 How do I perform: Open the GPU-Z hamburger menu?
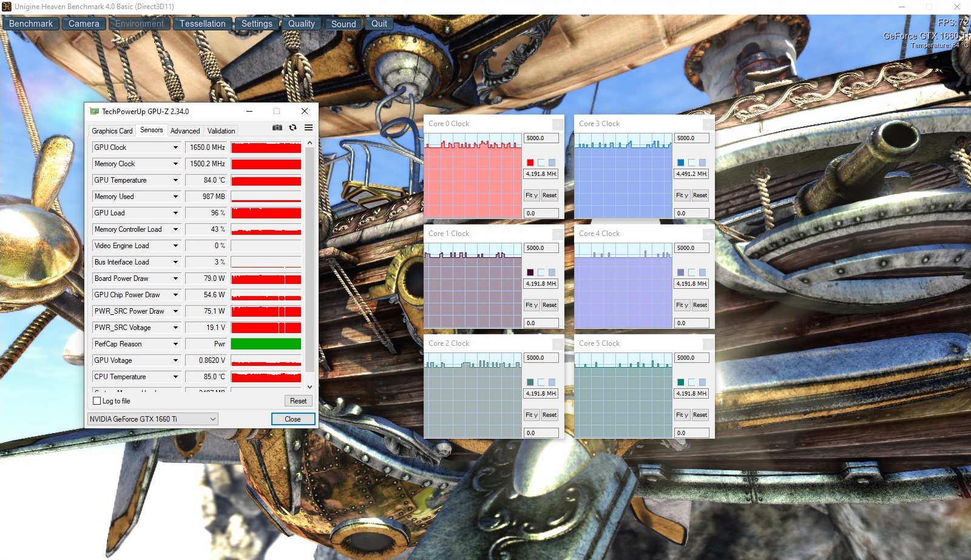pos(308,127)
